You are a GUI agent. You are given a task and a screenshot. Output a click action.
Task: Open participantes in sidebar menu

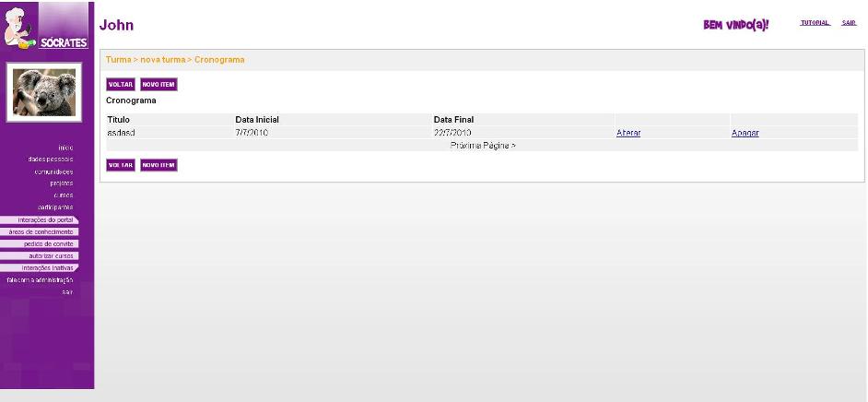point(55,207)
